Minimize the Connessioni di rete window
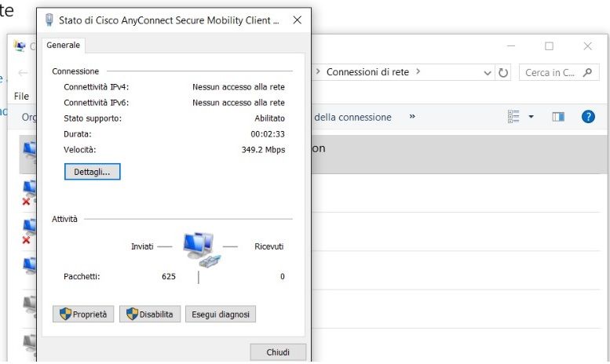The width and height of the screenshot is (610, 364). coord(511,45)
